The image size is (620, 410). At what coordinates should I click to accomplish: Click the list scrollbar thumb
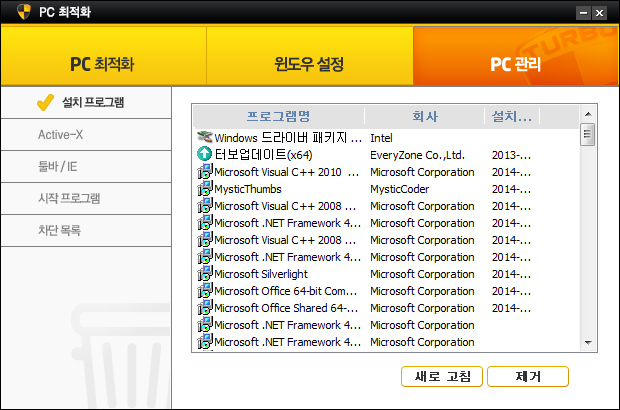[588, 134]
